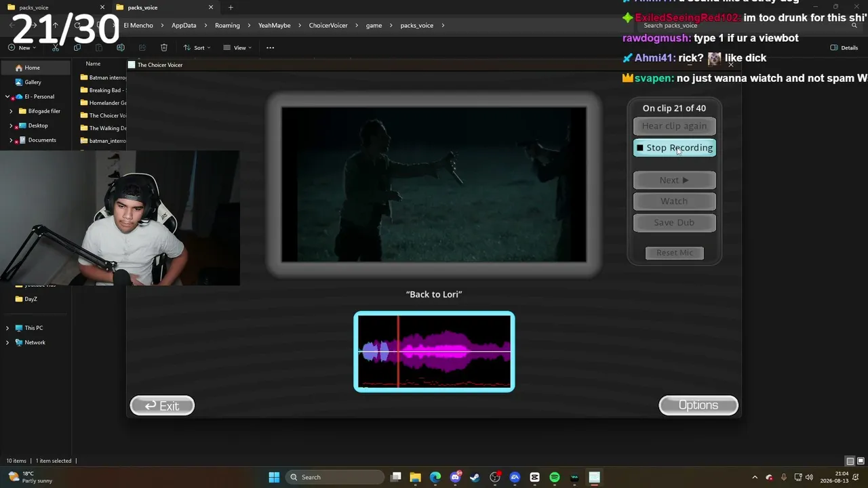This screenshot has width=868, height=488.
Task: Click the Next clip button
Action: click(675, 180)
